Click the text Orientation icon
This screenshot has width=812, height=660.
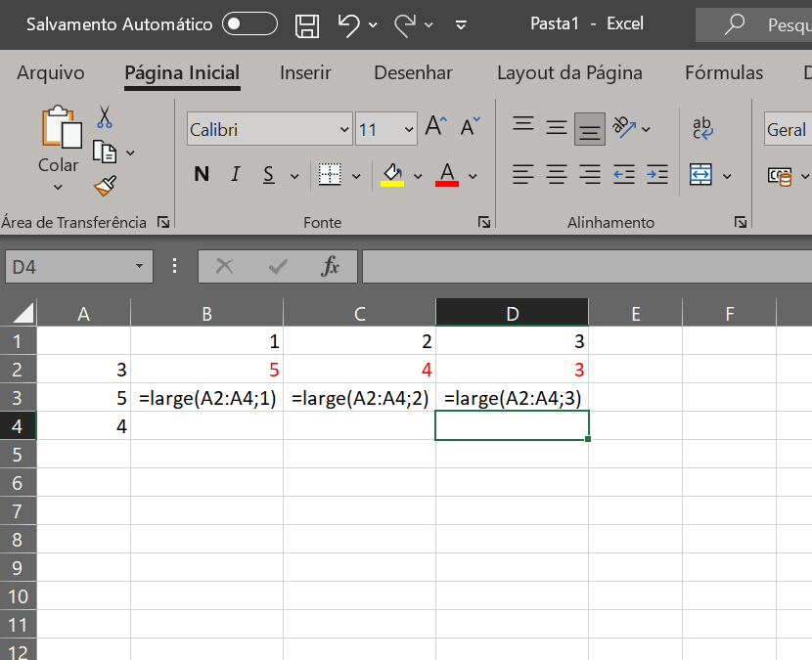point(624,128)
